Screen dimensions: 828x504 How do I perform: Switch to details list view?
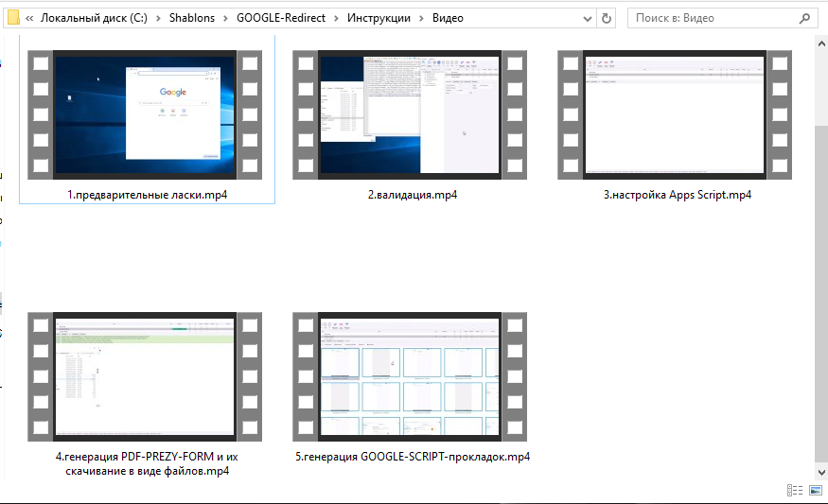coord(795,490)
